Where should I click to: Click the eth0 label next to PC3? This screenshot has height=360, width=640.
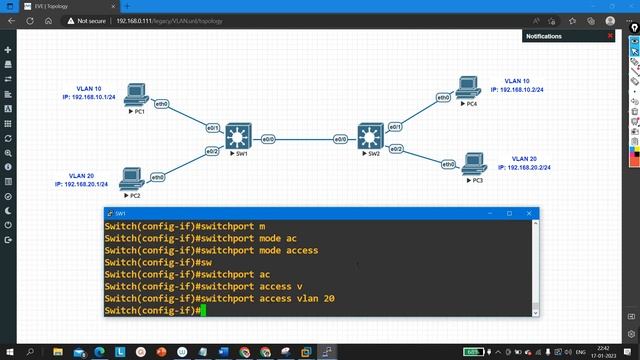448,164
